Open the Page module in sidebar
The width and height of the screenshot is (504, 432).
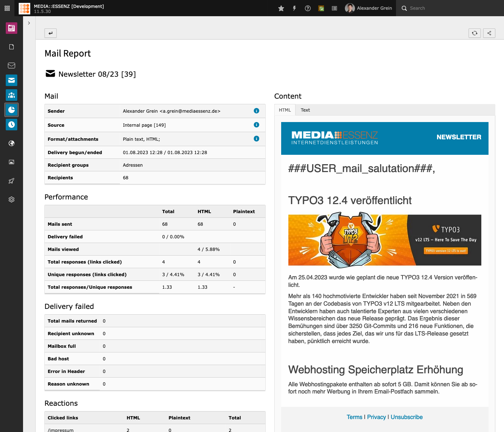tap(12, 28)
